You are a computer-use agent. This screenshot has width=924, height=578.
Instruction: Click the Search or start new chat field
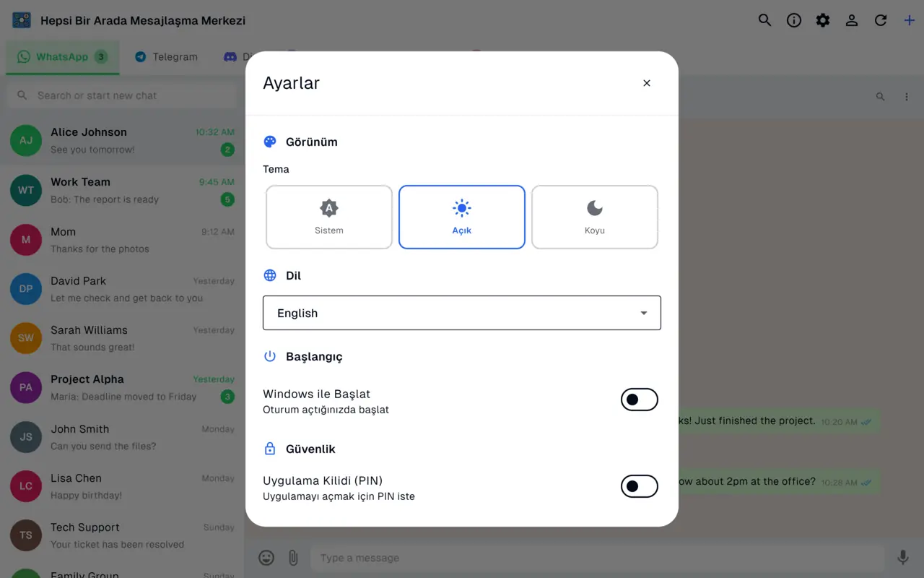122,95
